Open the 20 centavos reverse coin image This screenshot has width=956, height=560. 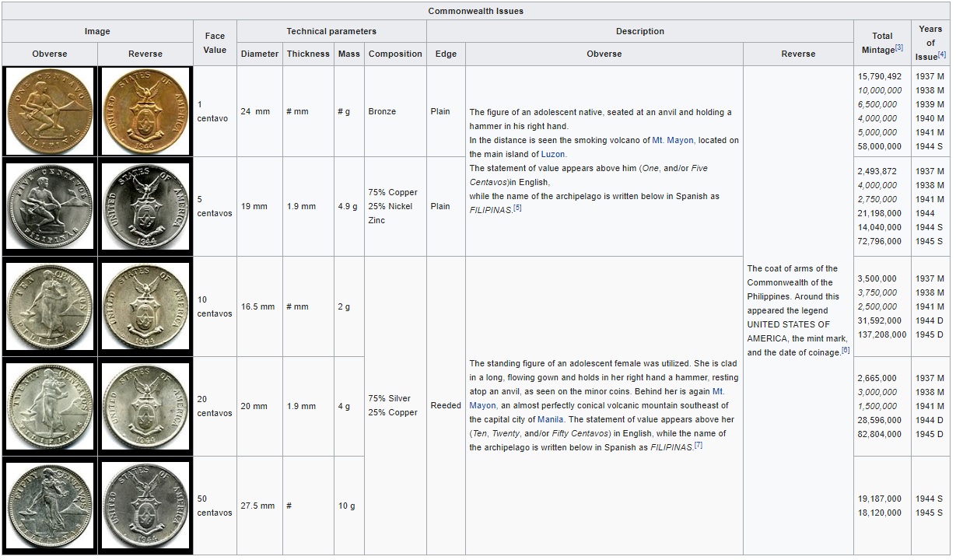pos(145,406)
